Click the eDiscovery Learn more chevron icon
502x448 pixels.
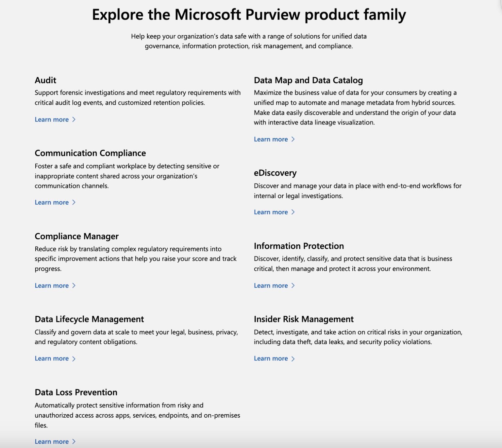coord(293,212)
